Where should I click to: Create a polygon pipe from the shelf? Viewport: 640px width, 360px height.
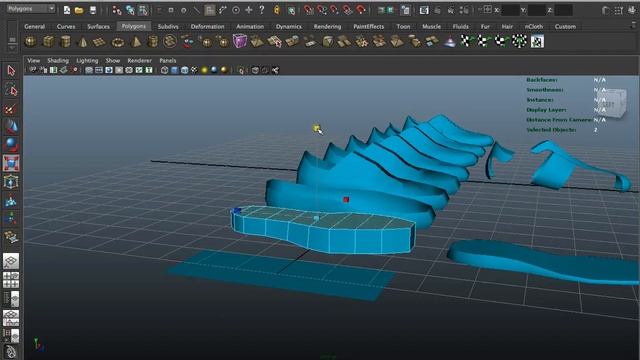tap(153, 42)
